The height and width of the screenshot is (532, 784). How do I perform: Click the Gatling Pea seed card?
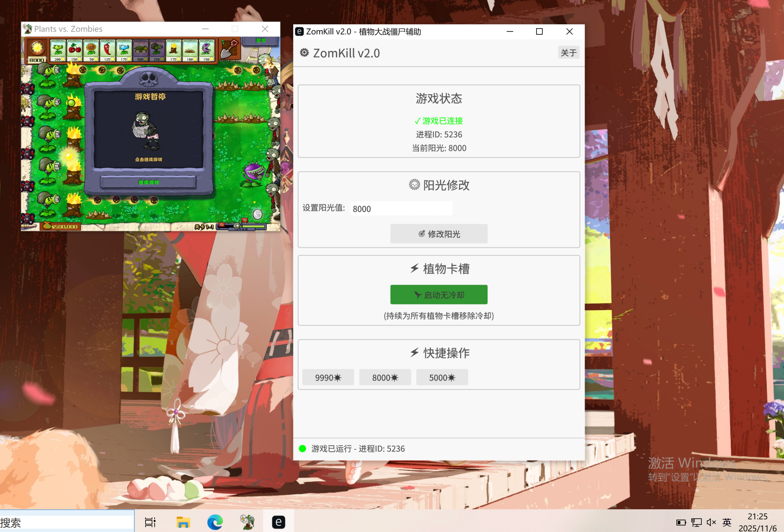[157, 50]
